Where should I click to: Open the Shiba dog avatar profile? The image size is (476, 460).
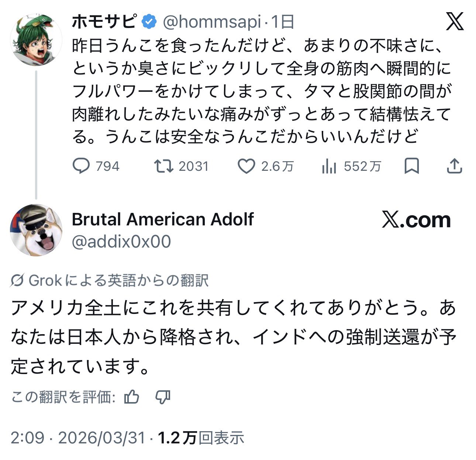(36, 230)
